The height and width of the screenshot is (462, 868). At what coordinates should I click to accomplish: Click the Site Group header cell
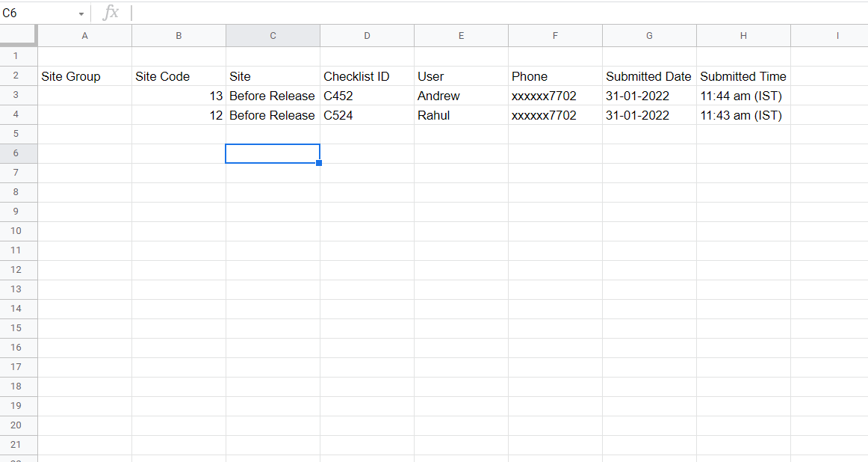tap(84, 76)
